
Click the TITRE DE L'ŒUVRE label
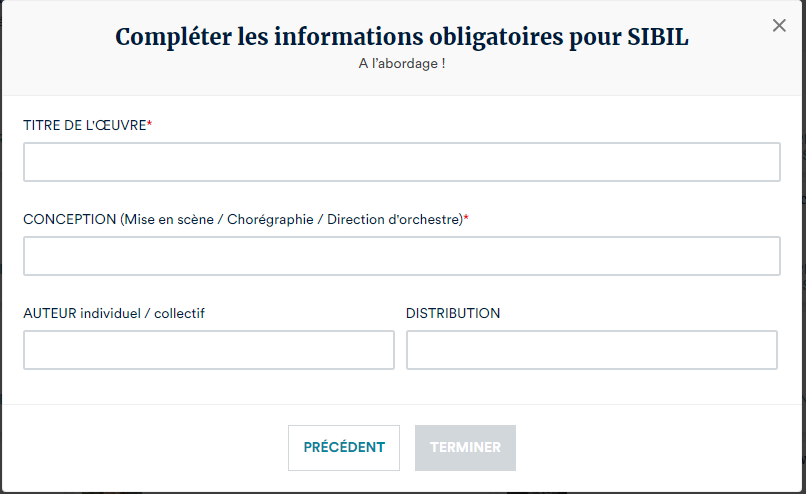(84, 125)
